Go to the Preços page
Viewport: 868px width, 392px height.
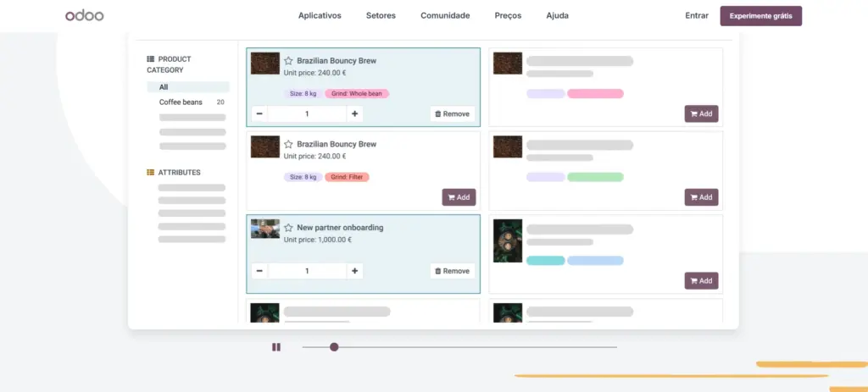[x=508, y=15]
